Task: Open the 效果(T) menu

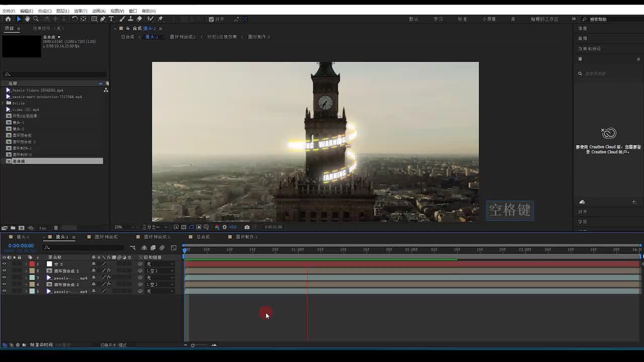Action: [80, 11]
